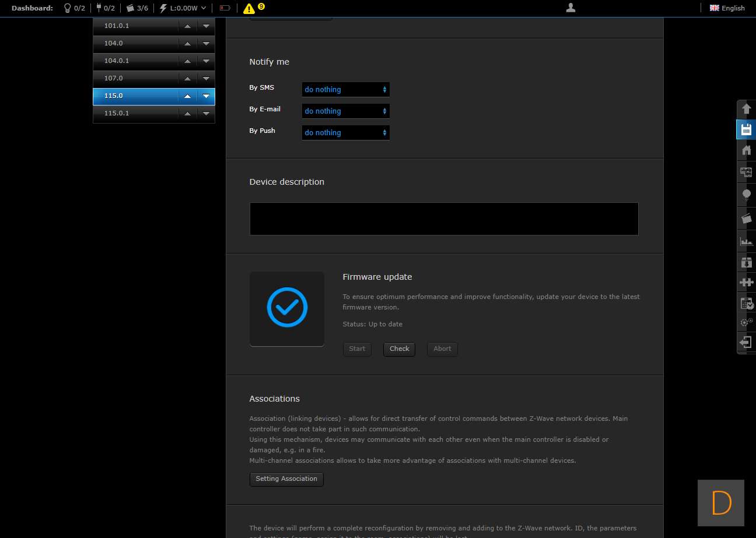Click the user profile icon in top bar

tap(570, 8)
